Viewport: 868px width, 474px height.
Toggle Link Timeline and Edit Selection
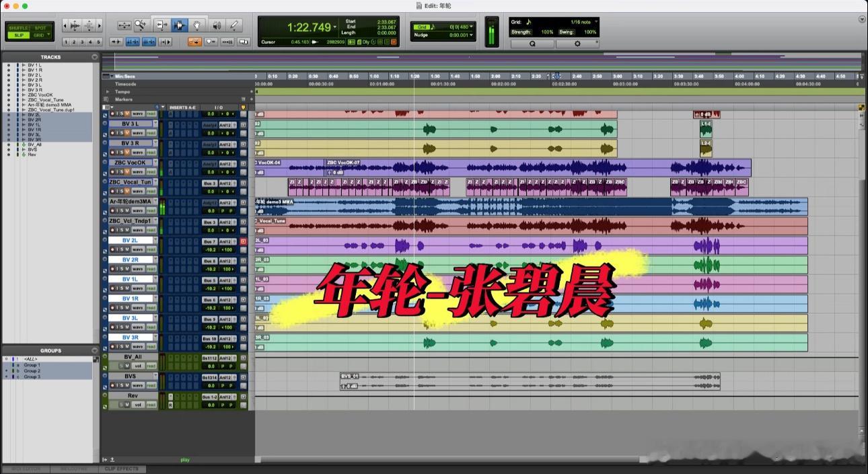[133, 42]
